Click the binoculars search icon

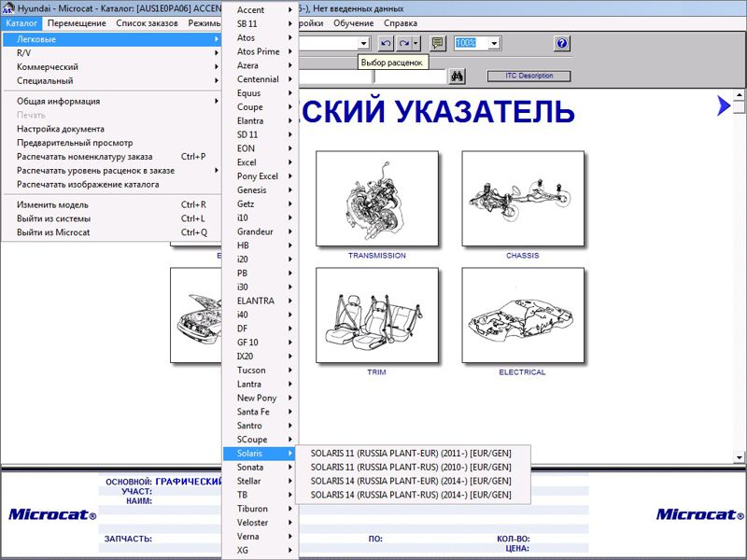tap(457, 77)
